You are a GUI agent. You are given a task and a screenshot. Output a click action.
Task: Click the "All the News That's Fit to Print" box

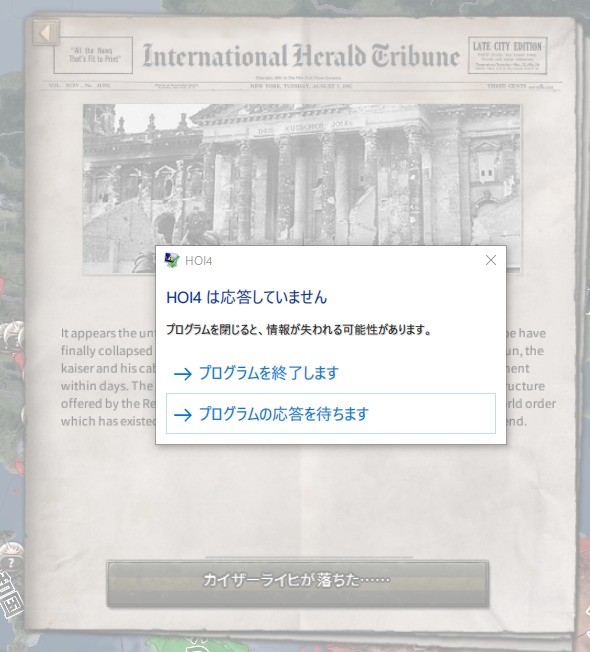(x=93, y=55)
